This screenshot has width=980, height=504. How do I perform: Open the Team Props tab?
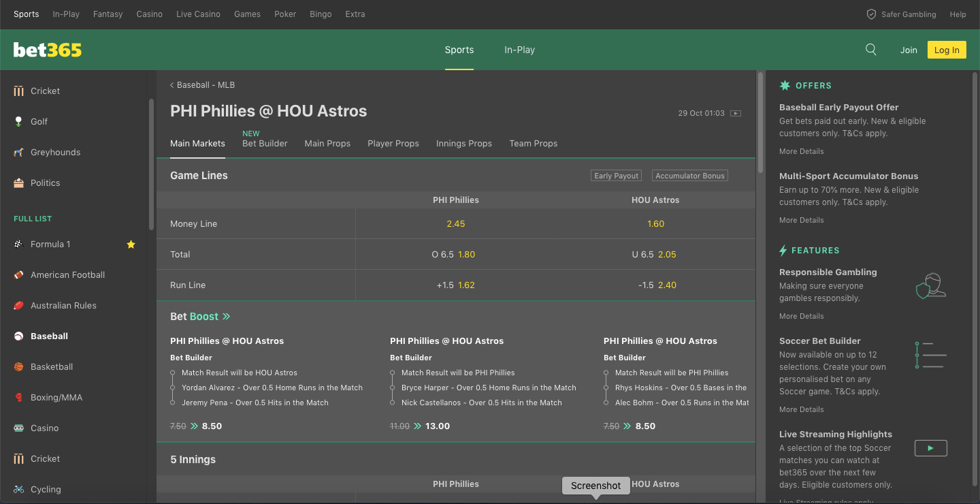(x=534, y=143)
